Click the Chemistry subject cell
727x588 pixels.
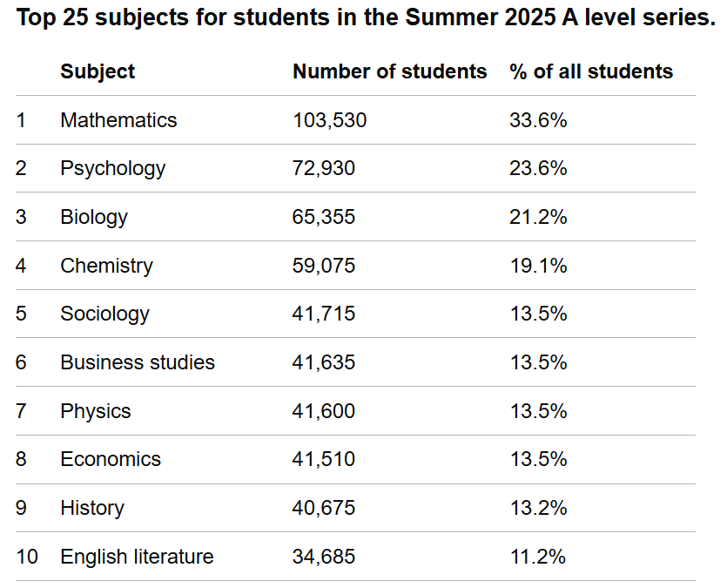point(106,266)
